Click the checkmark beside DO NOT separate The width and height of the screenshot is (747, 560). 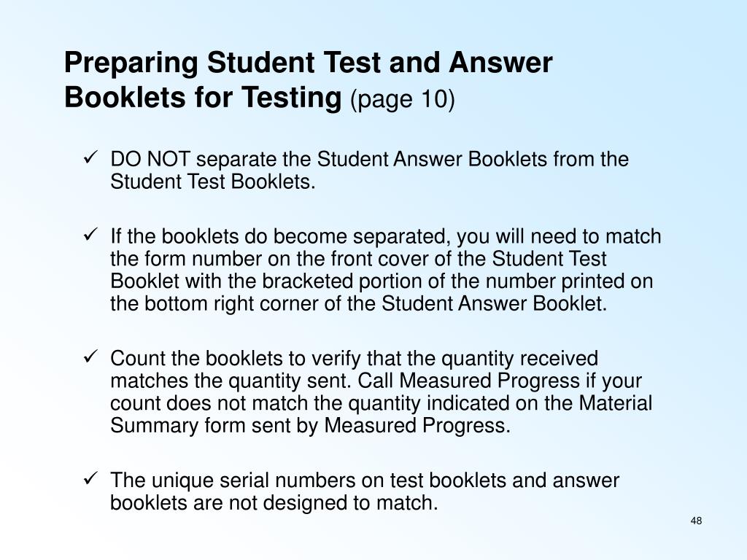[90, 157]
